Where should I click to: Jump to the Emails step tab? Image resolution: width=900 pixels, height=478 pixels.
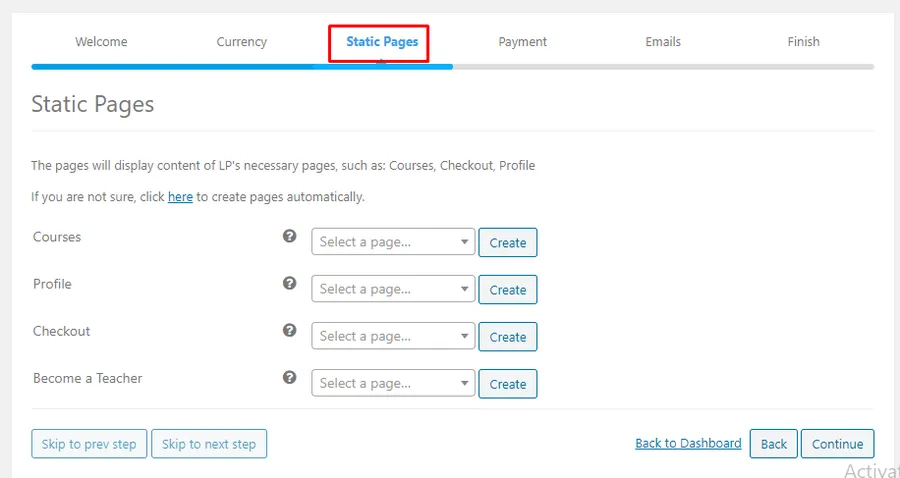663,42
